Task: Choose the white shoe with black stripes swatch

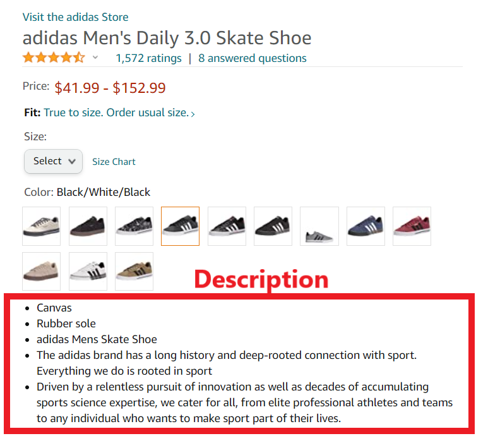Action: pos(88,272)
